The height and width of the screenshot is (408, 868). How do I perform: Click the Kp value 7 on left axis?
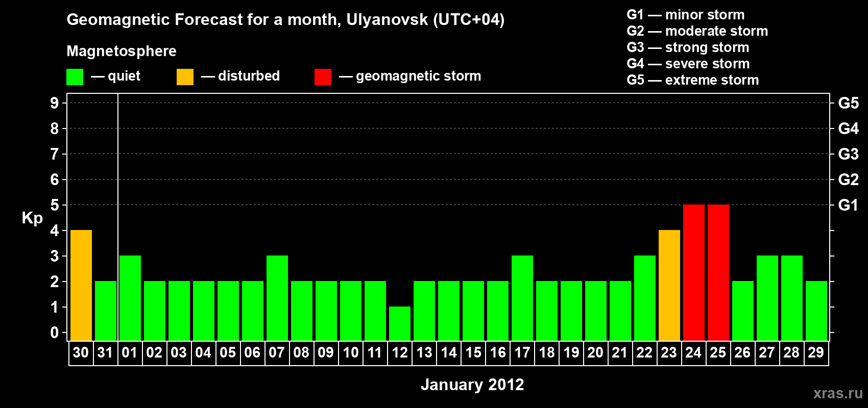coord(55,154)
